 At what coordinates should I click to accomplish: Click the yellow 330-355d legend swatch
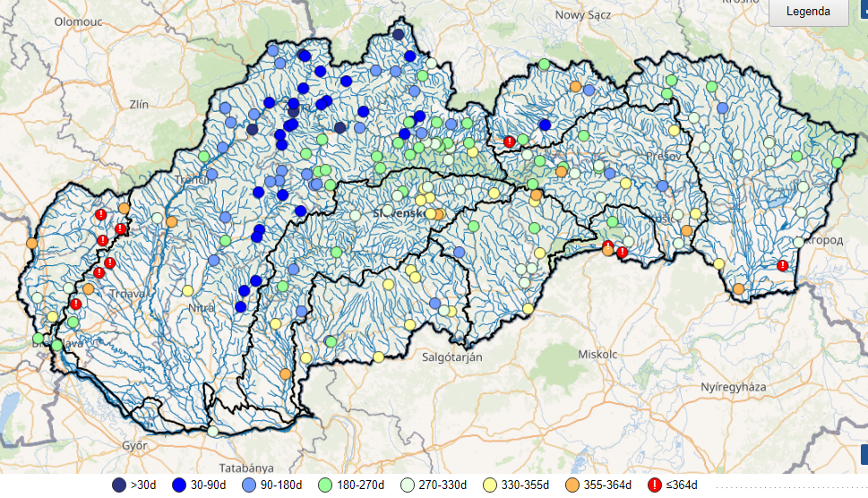click(491, 485)
